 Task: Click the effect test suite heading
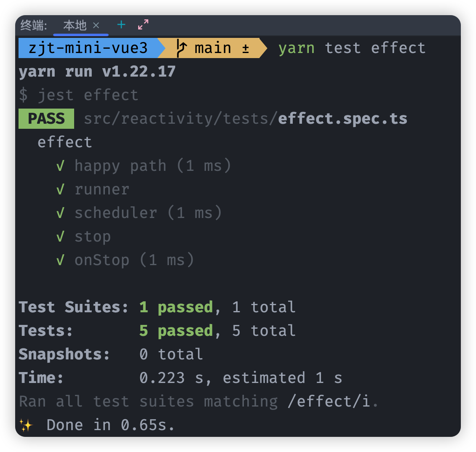[65, 142]
